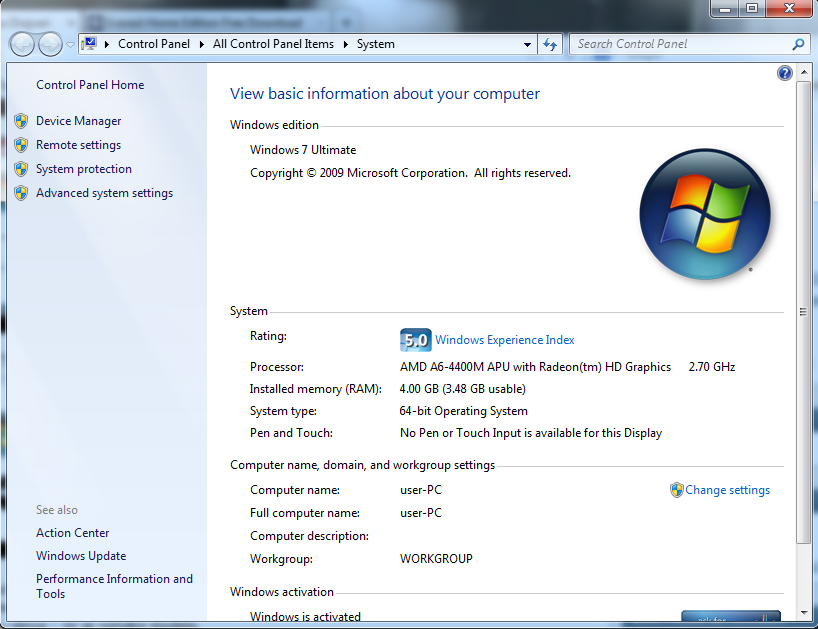The image size is (818, 629).
Task: Open System protection link
Action: point(84,169)
